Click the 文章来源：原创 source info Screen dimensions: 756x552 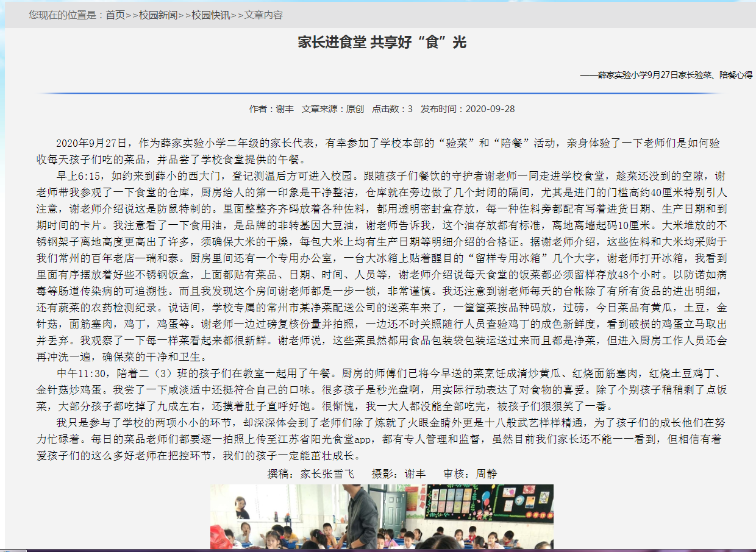pos(333,109)
